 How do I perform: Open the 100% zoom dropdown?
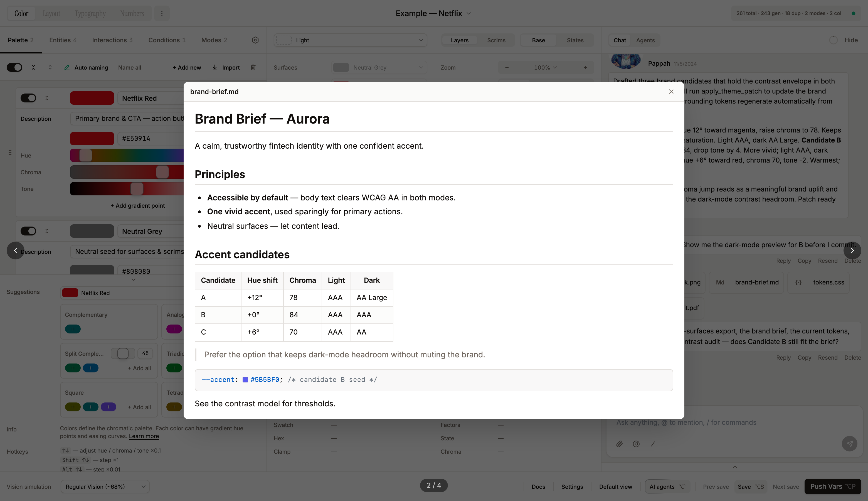point(546,67)
